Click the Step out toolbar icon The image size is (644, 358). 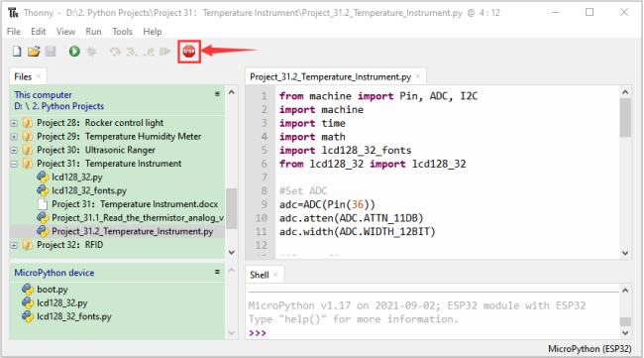[149, 52]
